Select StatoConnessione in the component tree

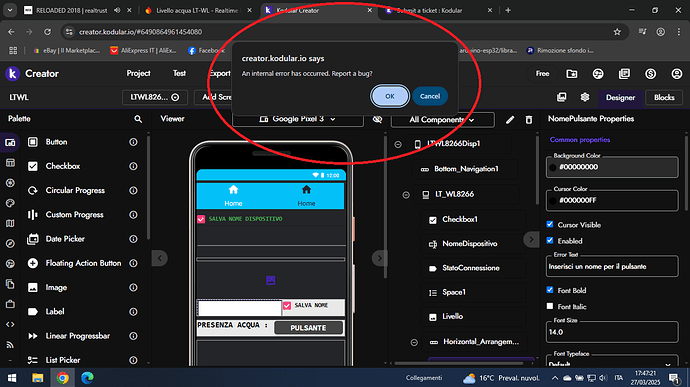point(470,268)
